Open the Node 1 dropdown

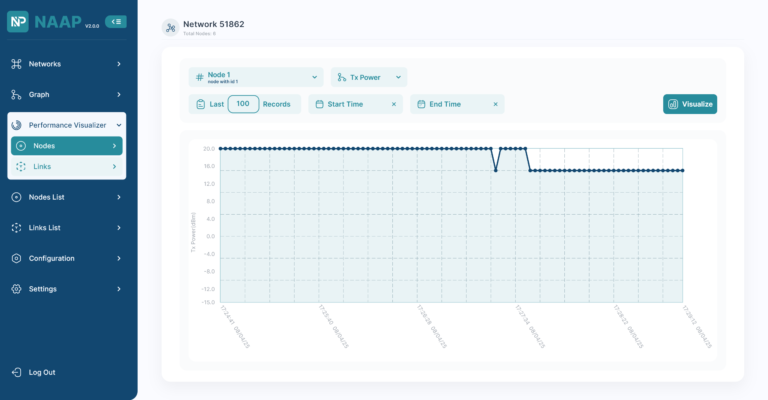pos(256,77)
